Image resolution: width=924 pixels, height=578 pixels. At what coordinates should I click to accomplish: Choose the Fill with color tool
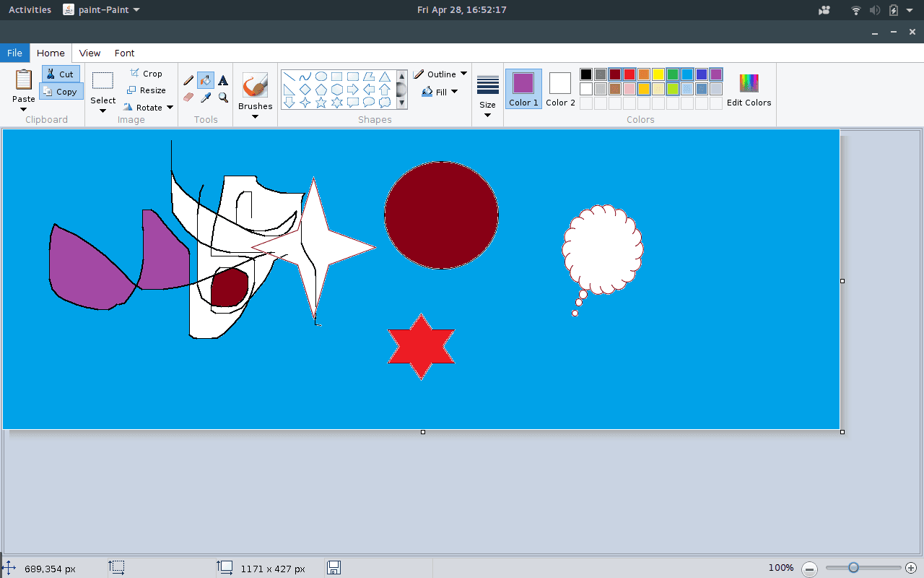tap(205, 79)
